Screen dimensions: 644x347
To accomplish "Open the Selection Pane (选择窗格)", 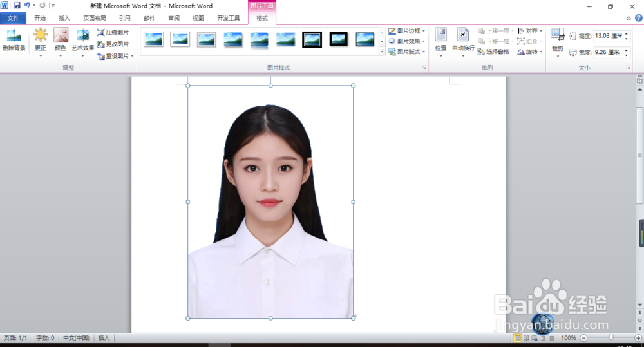I will click(493, 52).
